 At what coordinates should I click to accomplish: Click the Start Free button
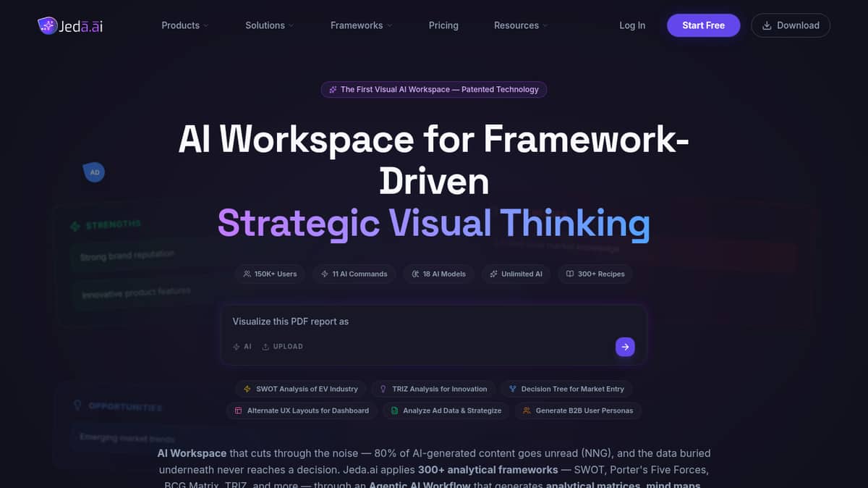[x=703, y=25]
